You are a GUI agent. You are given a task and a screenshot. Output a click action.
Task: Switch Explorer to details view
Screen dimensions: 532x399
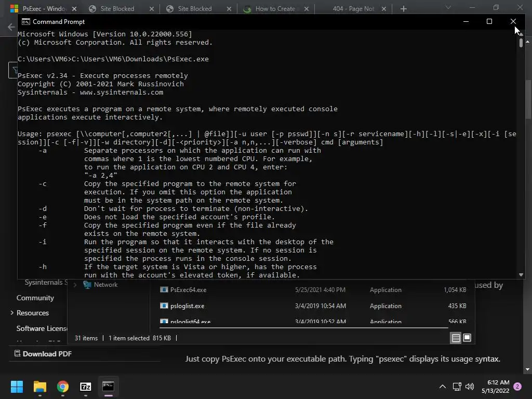456,338
